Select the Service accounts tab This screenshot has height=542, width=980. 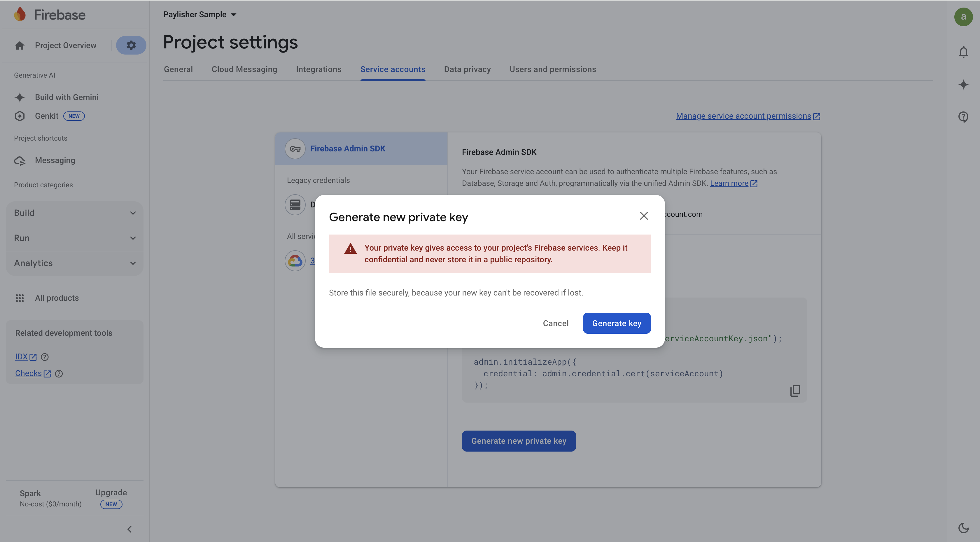click(x=393, y=69)
